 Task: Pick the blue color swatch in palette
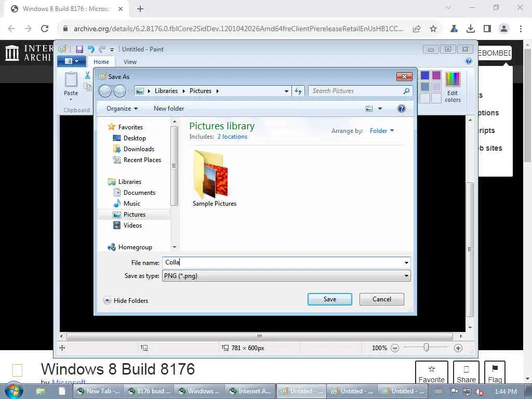tap(425, 75)
